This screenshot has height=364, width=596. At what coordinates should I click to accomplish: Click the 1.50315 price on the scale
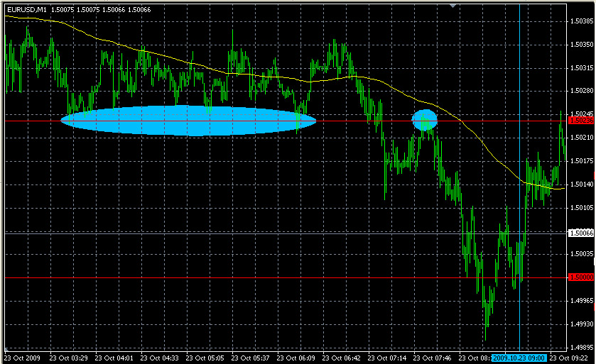pyautogui.click(x=581, y=68)
